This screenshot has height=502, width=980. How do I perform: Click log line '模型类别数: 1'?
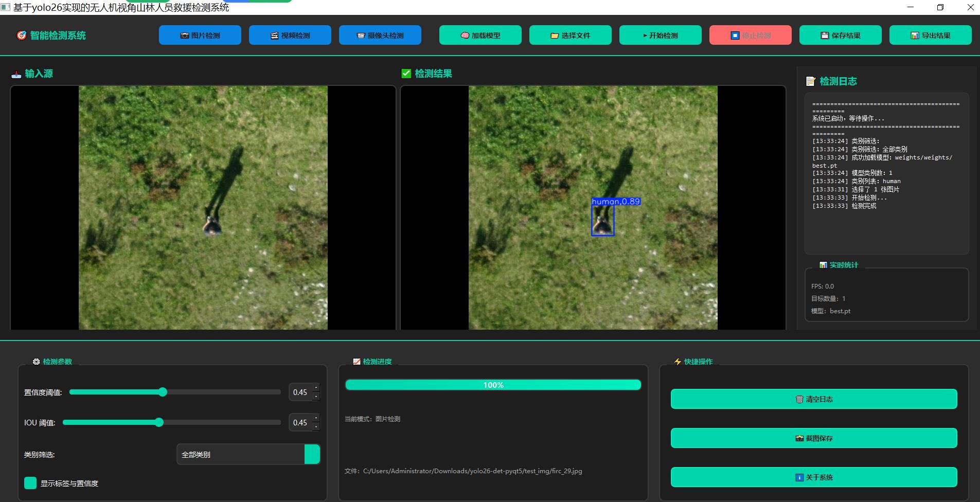click(852, 173)
